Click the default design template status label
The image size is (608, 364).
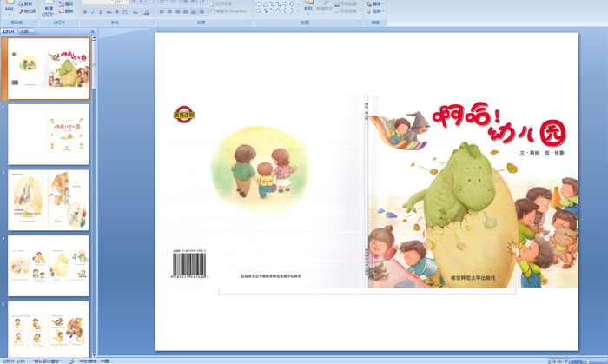coord(46,361)
